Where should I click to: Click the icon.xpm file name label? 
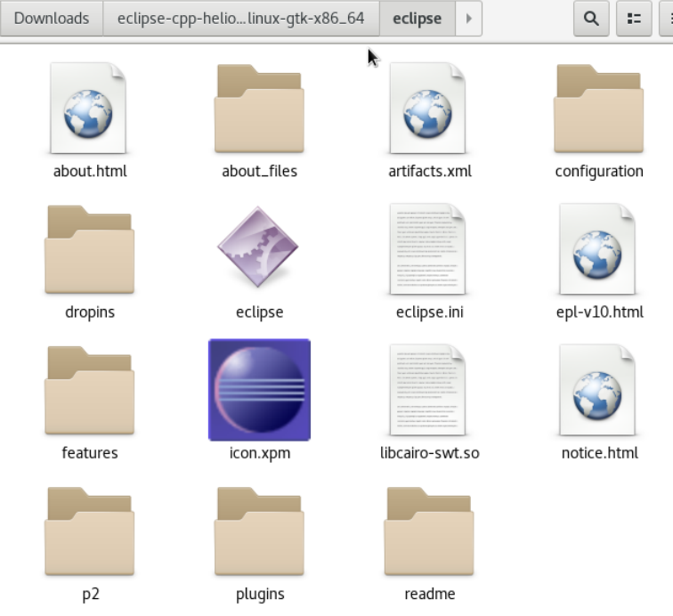[x=260, y=453]
